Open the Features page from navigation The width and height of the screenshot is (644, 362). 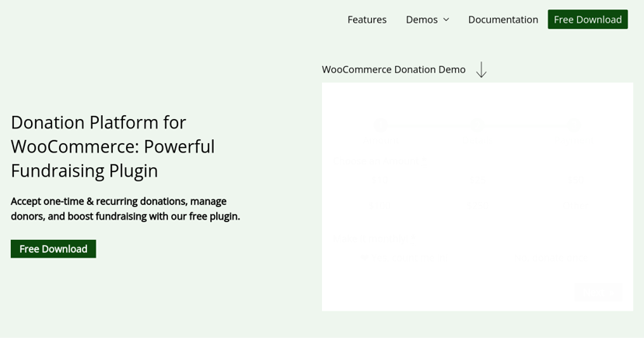pyautogui.click(x=367, y=19)
